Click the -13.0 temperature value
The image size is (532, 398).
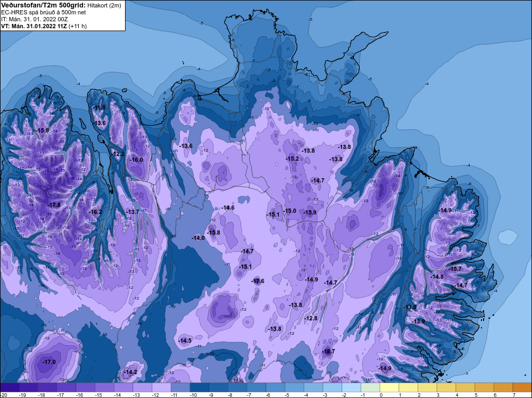click(x=410, y=307)
